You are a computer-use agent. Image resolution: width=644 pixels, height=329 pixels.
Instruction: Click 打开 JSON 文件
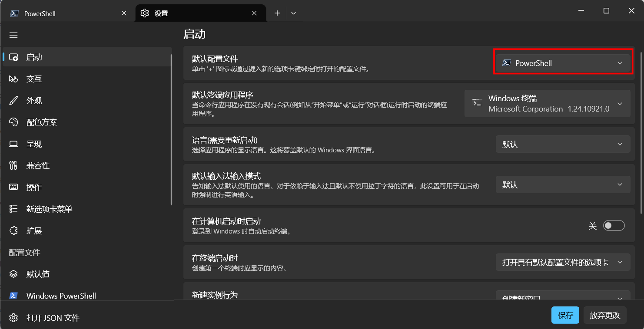pos(53,318)
